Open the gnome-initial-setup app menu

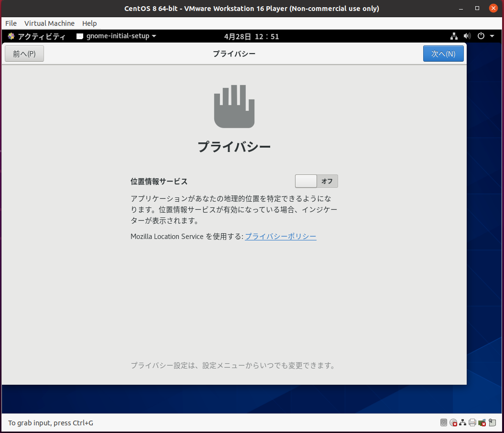[116, 36]
